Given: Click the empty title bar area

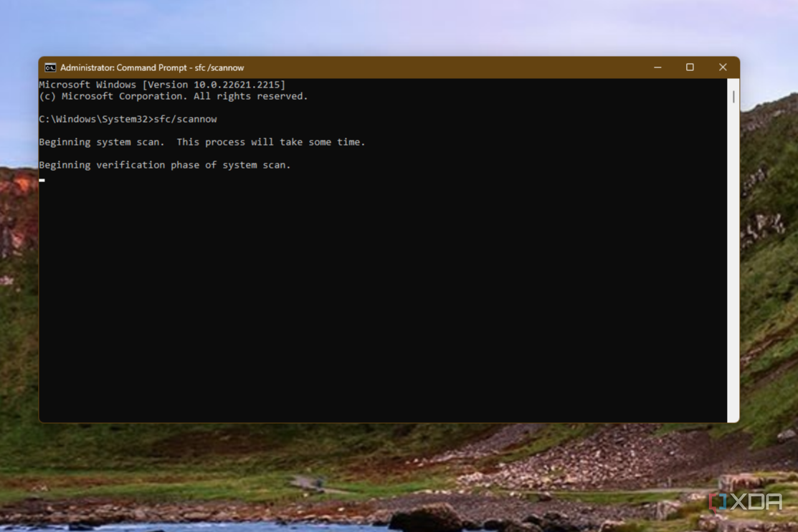Looking at the screenshot, I should (443, 67).
